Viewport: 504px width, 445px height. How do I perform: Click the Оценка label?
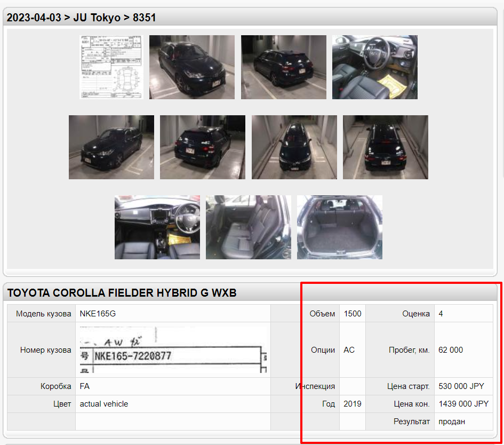click(x=416, y=314)
